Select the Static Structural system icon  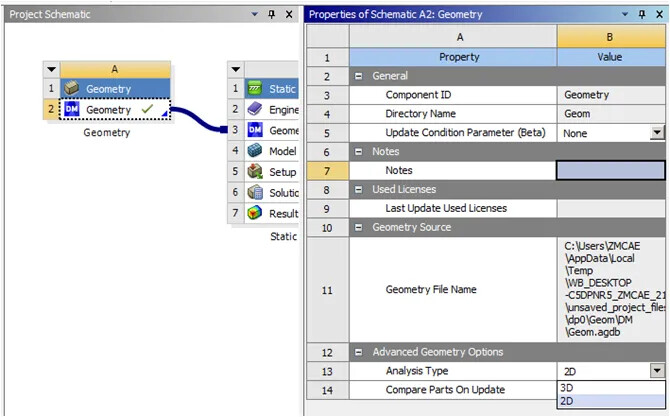[255, 89]
